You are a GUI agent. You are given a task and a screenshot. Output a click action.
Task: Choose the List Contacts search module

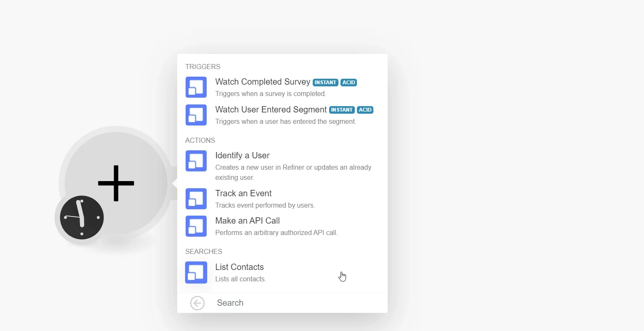point(282,272)
